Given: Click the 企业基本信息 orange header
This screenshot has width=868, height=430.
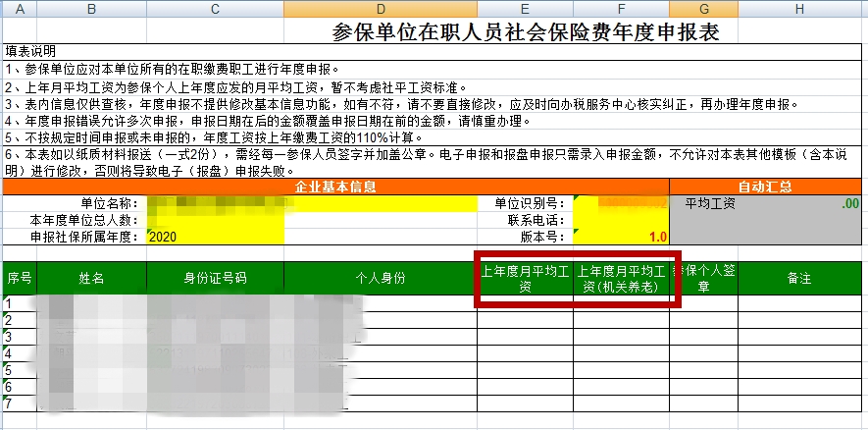Looking at the screenshot, I should coord(336,187).
